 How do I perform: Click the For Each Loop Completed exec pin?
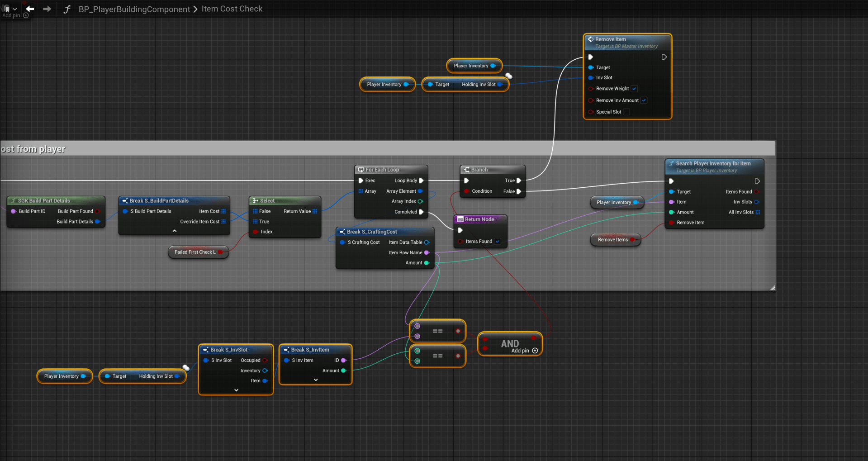421,212
